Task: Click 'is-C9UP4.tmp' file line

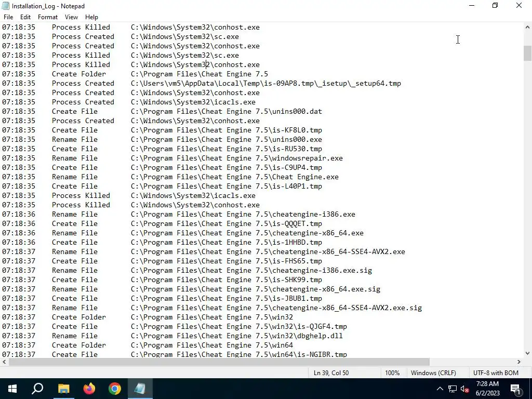Action: [x=162, y=168]
